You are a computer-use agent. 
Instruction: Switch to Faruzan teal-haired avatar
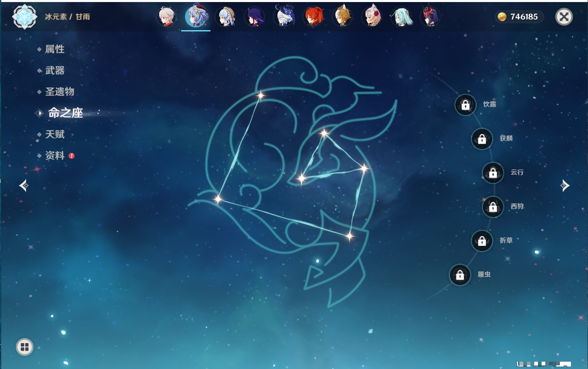coord(402,17)
